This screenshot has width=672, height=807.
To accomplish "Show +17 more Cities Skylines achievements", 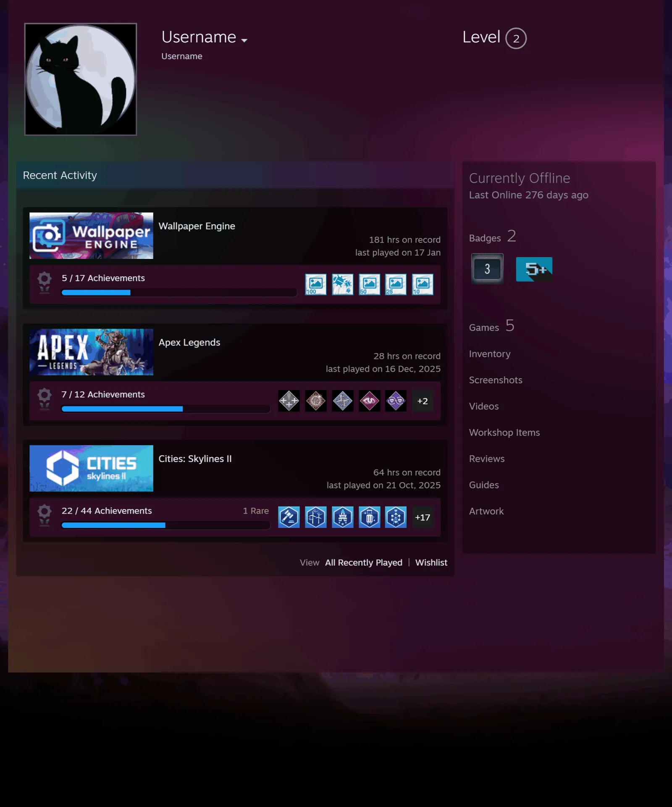I will pos(423,517).
